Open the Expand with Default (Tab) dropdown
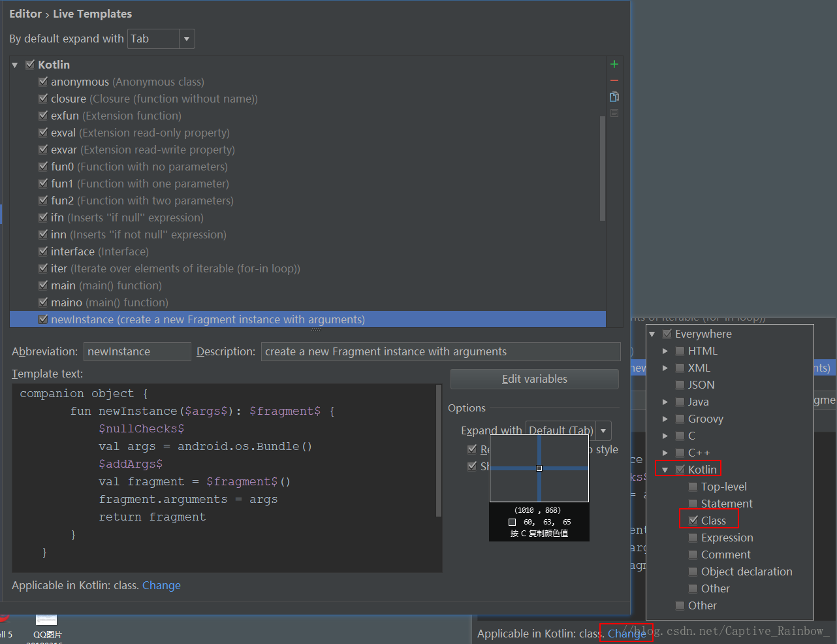This screenshot has height=644, width=837. [x=603, y=430]
